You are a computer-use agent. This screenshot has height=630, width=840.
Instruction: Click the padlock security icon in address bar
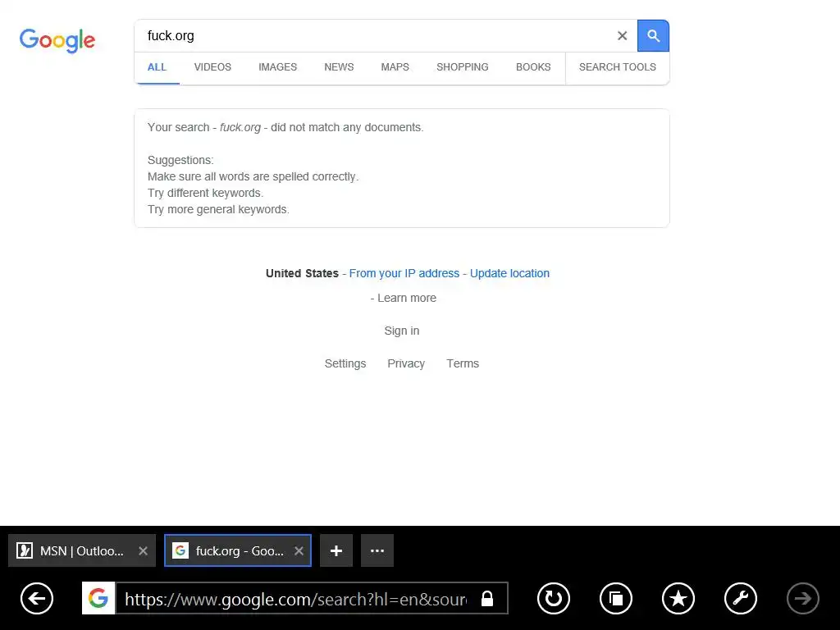point(487,598)
